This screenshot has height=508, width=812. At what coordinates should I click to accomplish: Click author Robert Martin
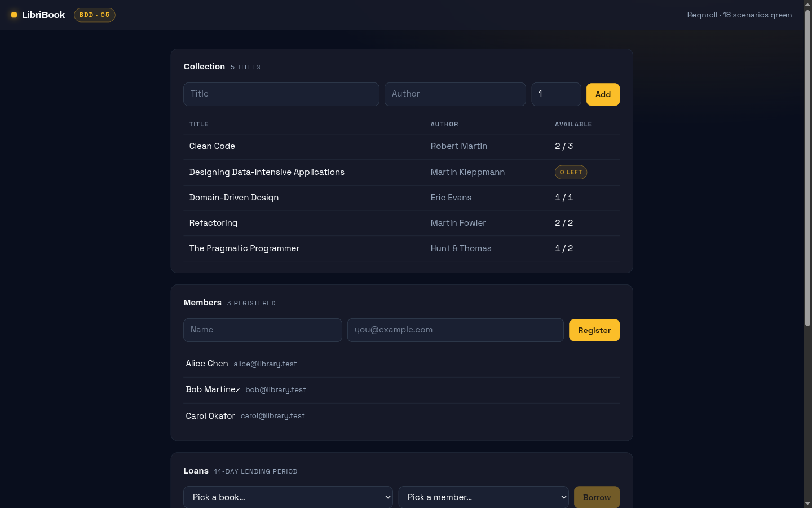pyautogui.click(x=459, y=146)
